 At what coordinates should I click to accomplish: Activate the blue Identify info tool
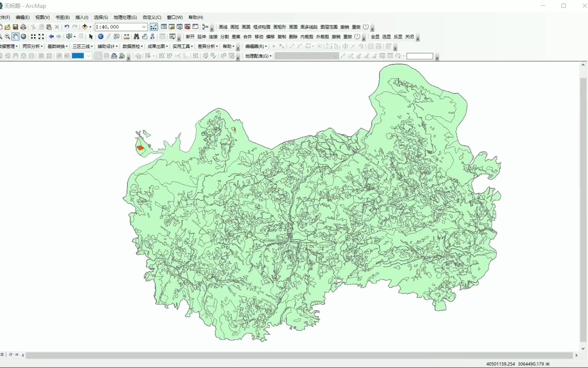101,36
